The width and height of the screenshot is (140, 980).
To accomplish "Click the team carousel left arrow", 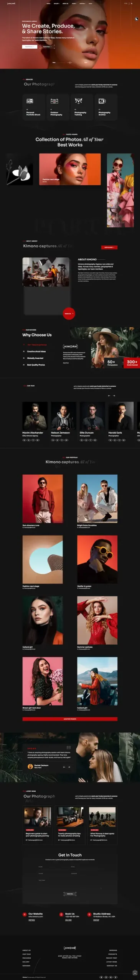I will coord(109,395).
